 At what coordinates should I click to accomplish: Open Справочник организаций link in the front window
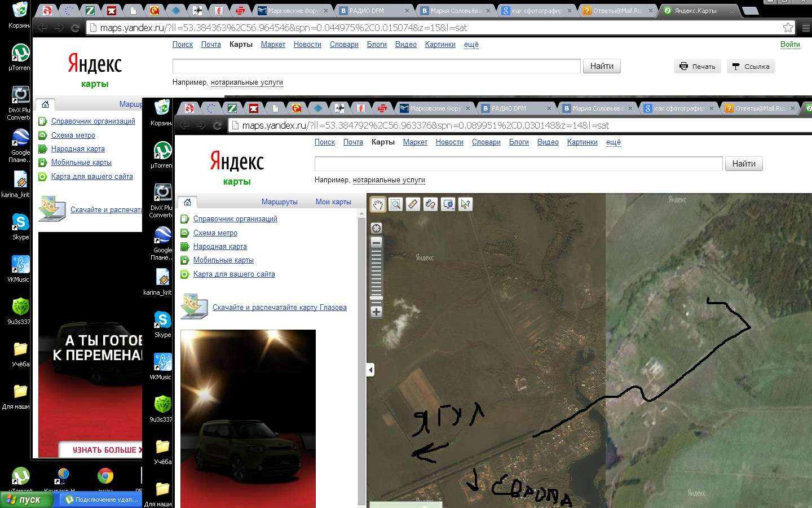(x=235, y=219)
